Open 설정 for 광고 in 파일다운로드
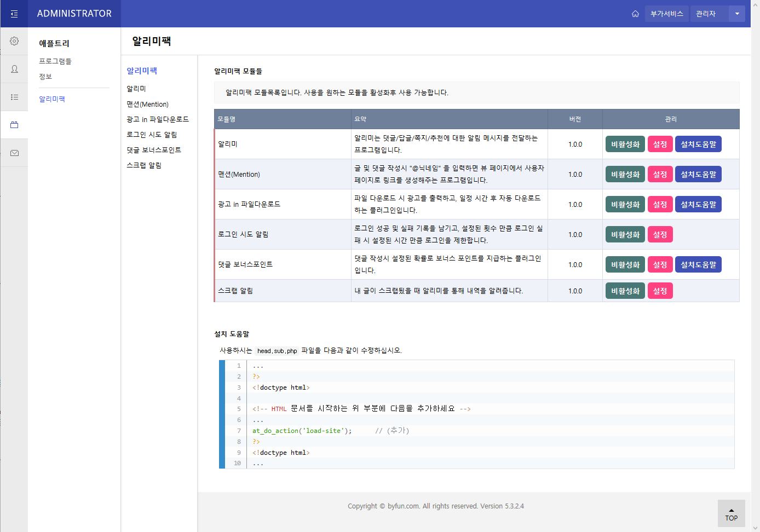This screenshot has height=532, width=760. [660, 205]
